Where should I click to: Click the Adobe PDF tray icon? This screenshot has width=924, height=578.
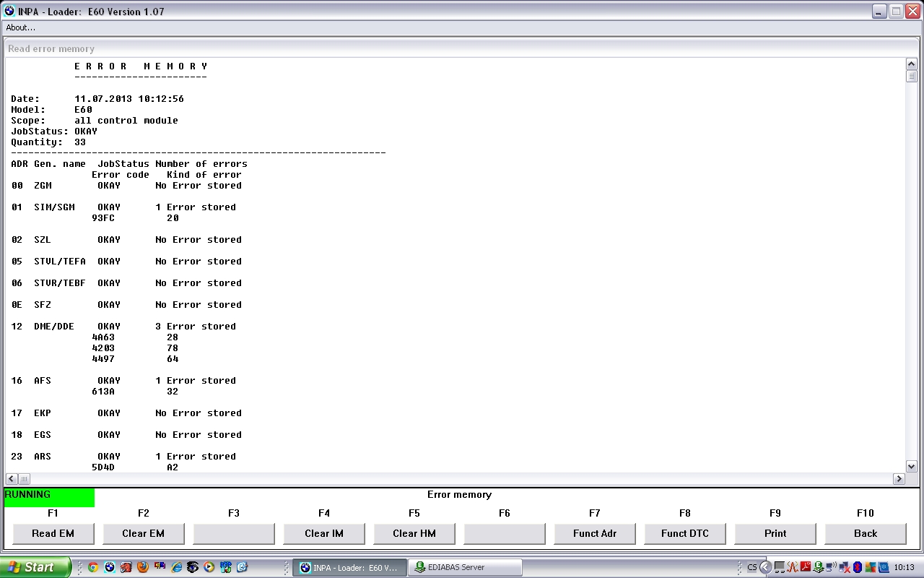(x=806, y=567)
